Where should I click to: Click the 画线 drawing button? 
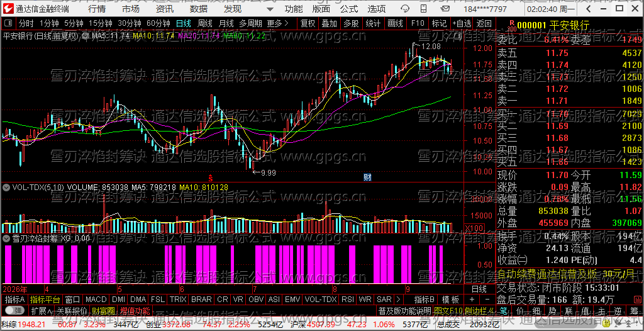(395, 23)
